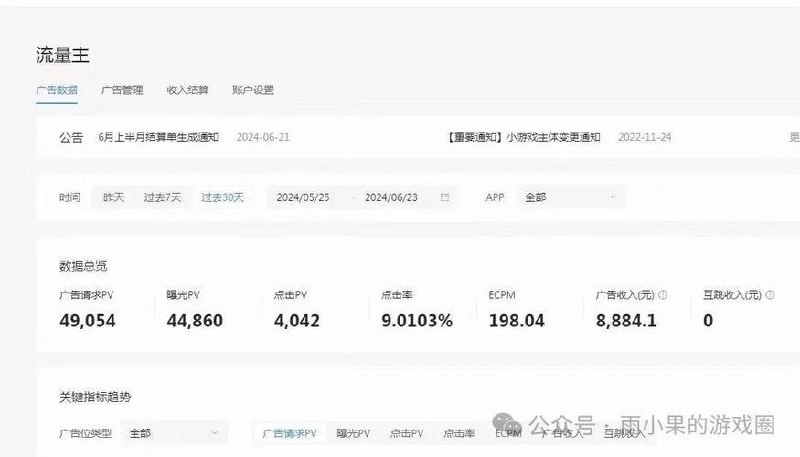Select the ECPM trend tab
This screenshot has width=800, height=457.
508,434
